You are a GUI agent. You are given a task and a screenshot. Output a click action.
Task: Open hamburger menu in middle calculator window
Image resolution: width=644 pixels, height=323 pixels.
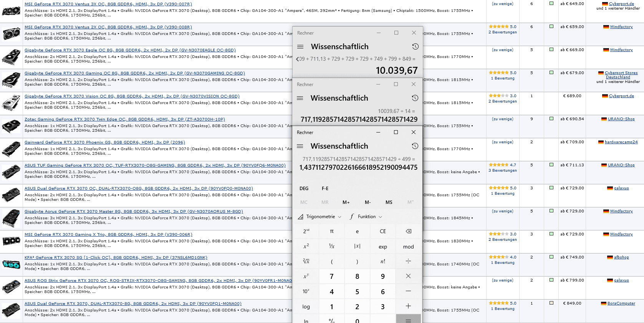point(300,98)
